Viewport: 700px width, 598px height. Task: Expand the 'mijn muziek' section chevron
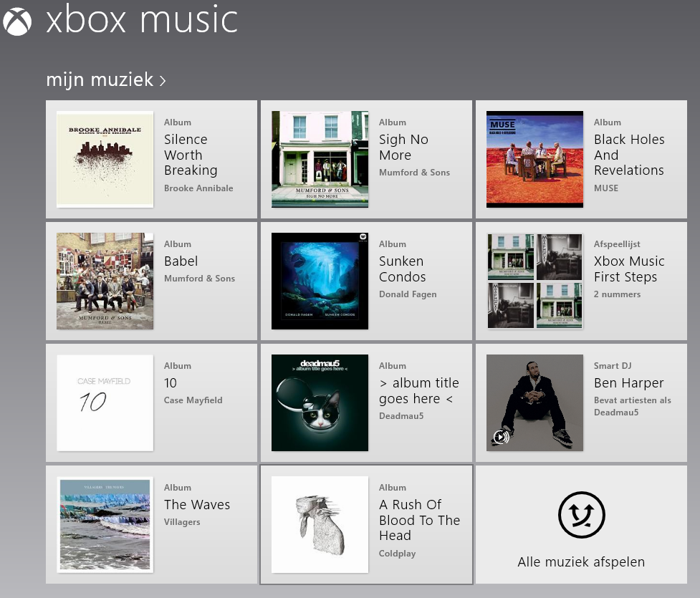pyautogui.click(x=163, y=81)
